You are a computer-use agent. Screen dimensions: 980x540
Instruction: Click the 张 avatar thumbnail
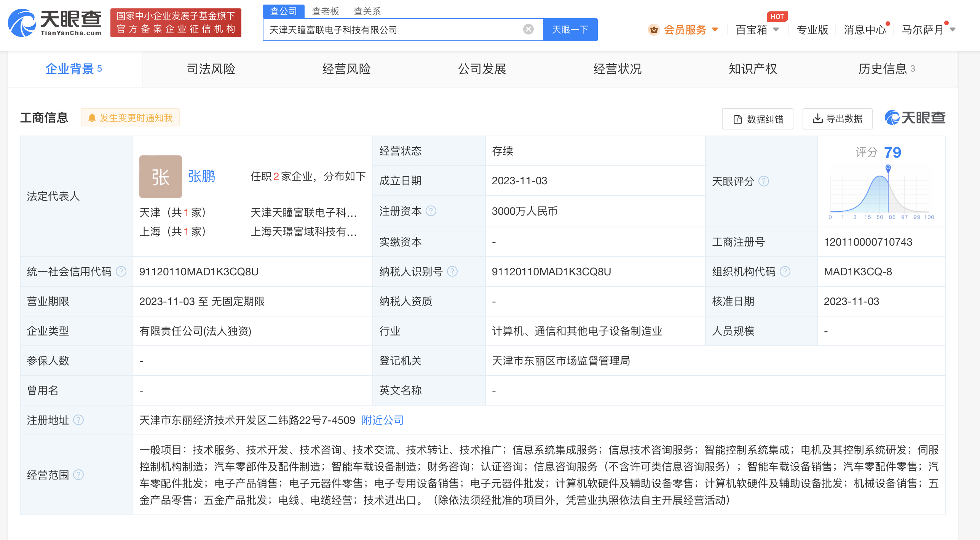click(160, 177)
